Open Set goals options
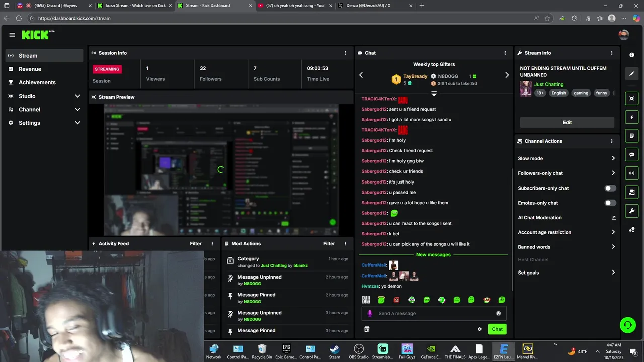The height and width of the screenshot is (362, 644). point(567,273)
